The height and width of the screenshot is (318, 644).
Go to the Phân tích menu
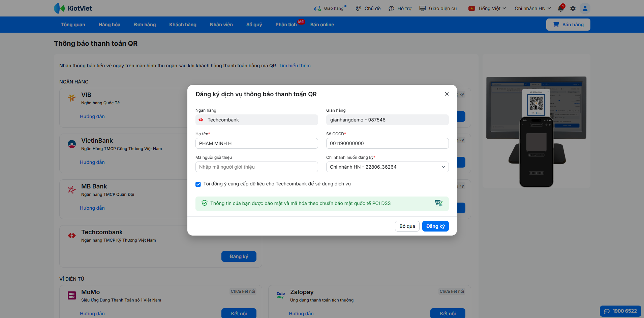286,25
